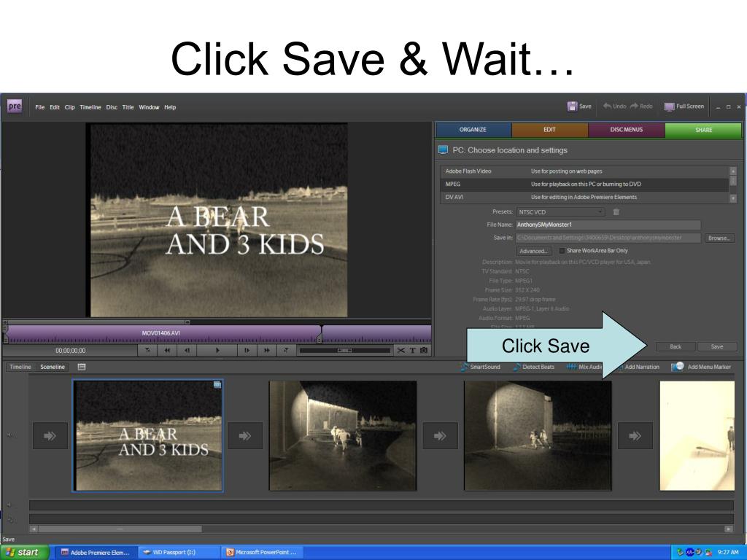Viewport: 747px width, 560px height.
Task: Toggle the Share WorkArea Bar Only checkbox
Action: click(562, 251)
